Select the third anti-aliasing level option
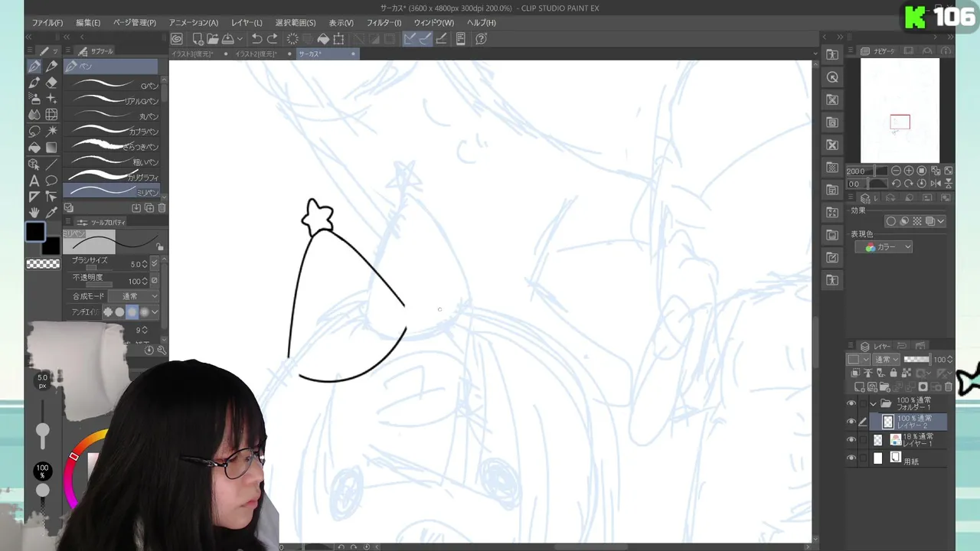Screen dimensions: 980x551 point(132,311)
